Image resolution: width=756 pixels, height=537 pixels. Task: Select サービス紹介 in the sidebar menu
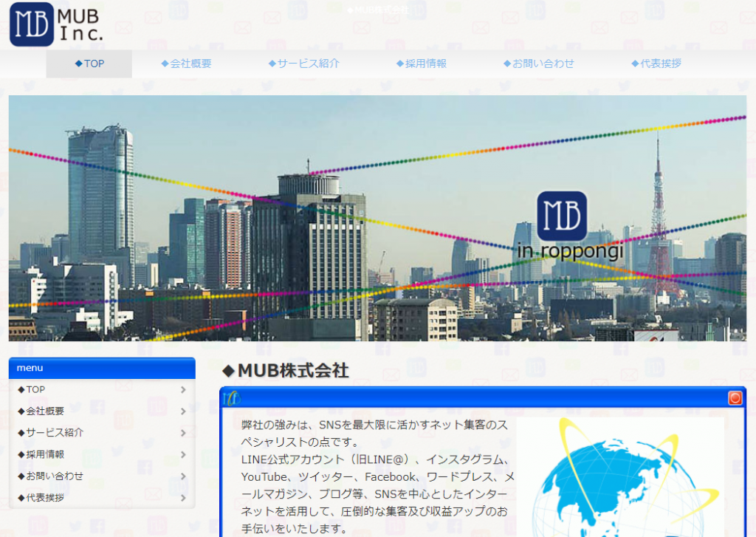coord(102,433)
